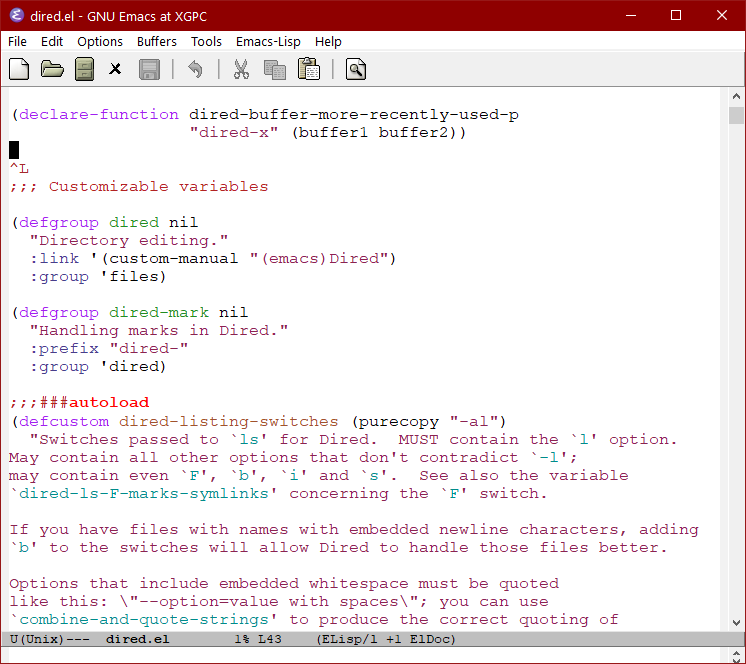This screenshot has height=664, width=746.
Task: Click the :prefix "dired-" line
Action: 109,349
